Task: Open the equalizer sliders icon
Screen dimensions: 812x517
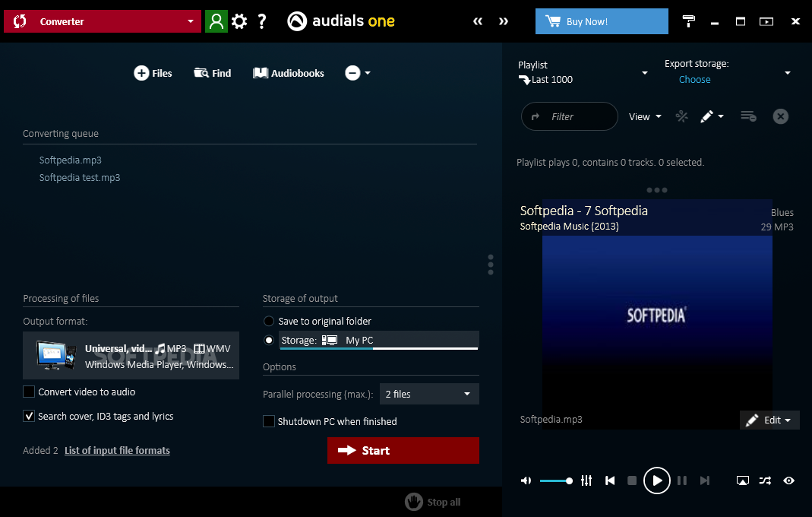Action: point(586,481)
